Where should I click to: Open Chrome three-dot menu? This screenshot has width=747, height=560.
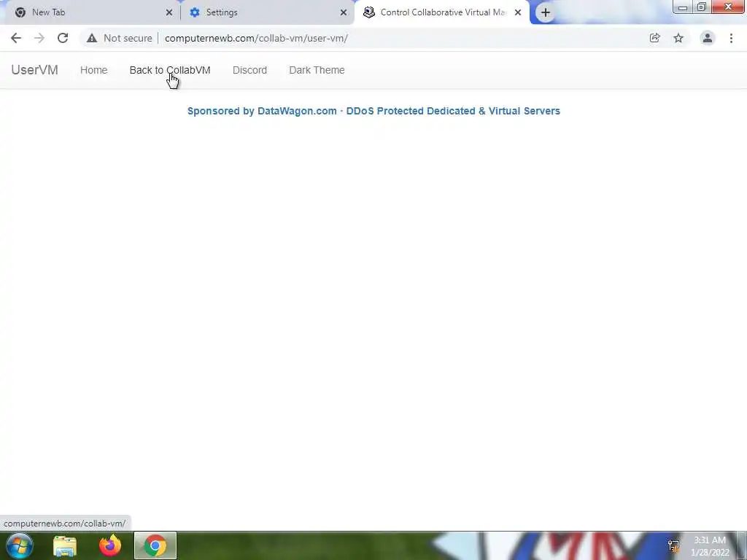click(731, 38)
